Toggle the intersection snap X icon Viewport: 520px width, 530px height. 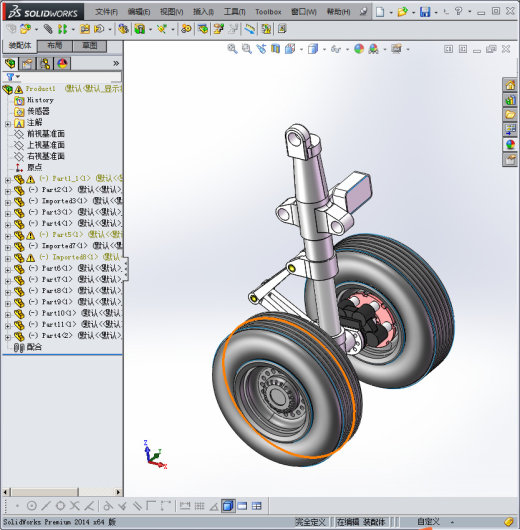(74, 506)
